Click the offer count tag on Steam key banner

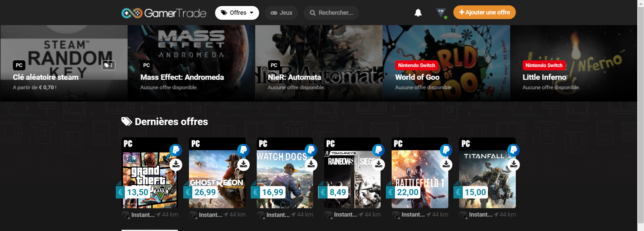point(108,65)
